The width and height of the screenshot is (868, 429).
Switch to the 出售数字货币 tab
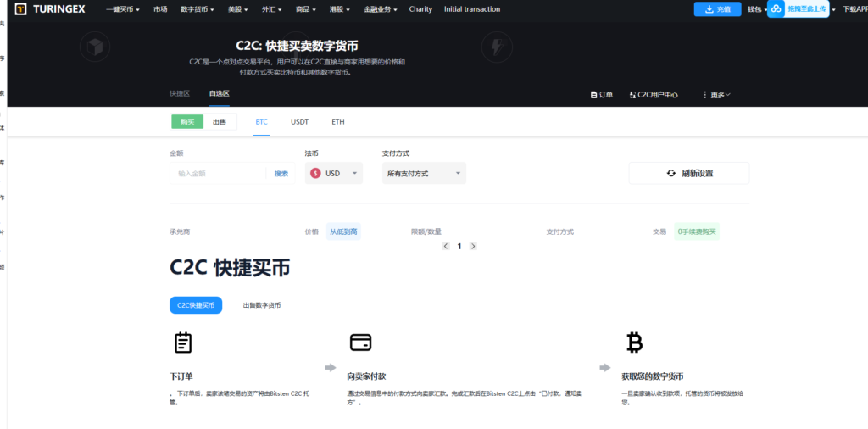coord(261,305)
